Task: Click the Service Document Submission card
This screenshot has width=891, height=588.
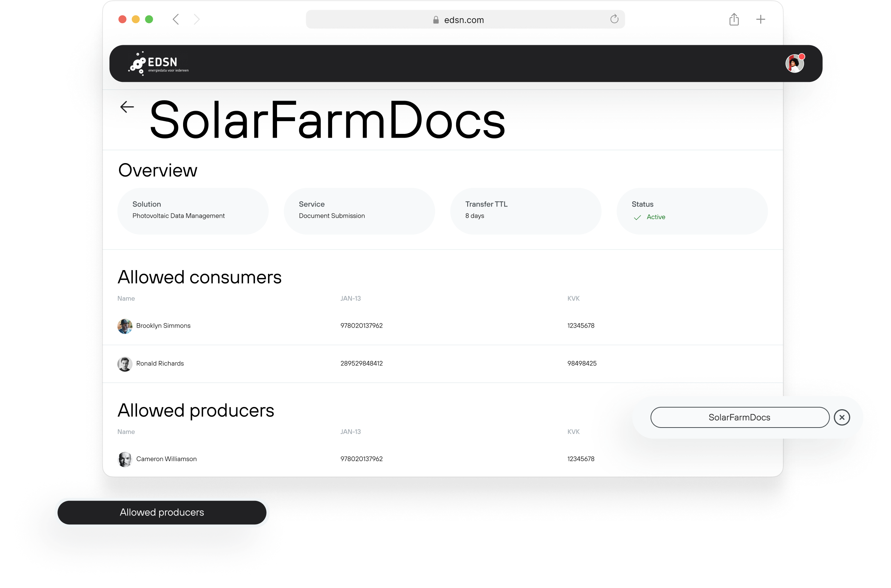Action: pyautogui.click(x=359, y=211)
